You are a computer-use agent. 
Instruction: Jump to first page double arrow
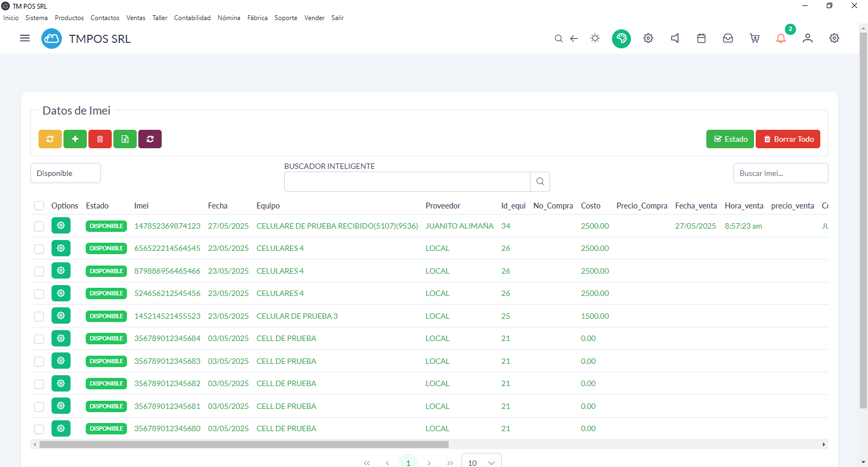[x=367, y=463]
